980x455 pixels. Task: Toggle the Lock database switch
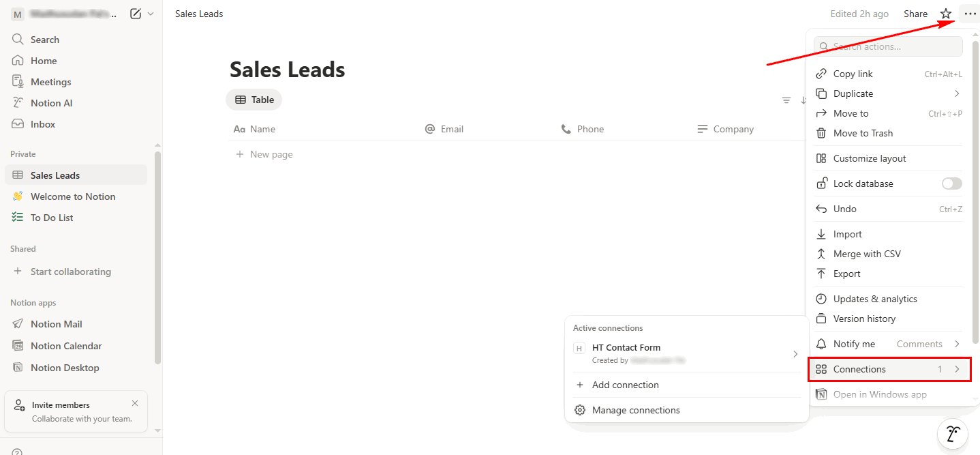pos(951,183)
